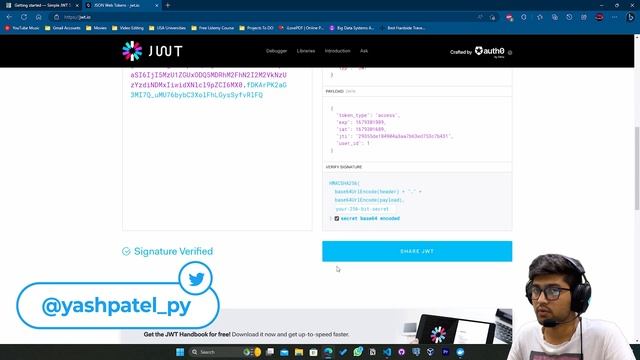Open the Gmail Accounts bookmark folder
Screen dimensions: 640x360
click(63, 28)
